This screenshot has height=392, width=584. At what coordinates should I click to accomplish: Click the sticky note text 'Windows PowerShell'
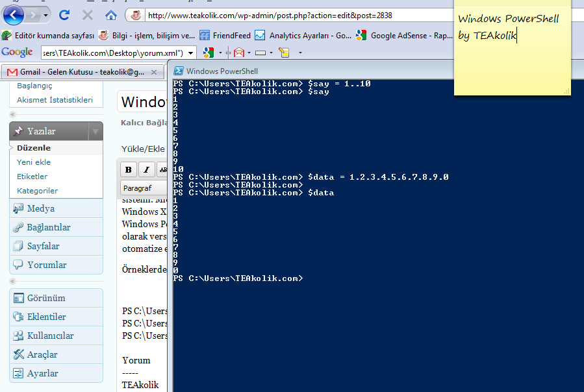point(509,19)
